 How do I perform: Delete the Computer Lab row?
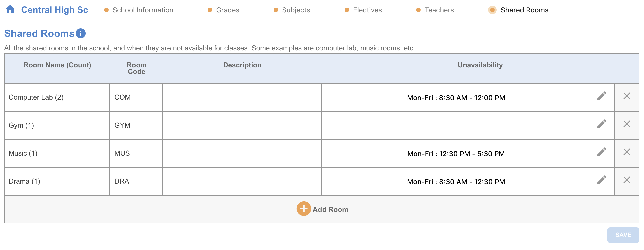pyautogui.click(x=627, y=96)
